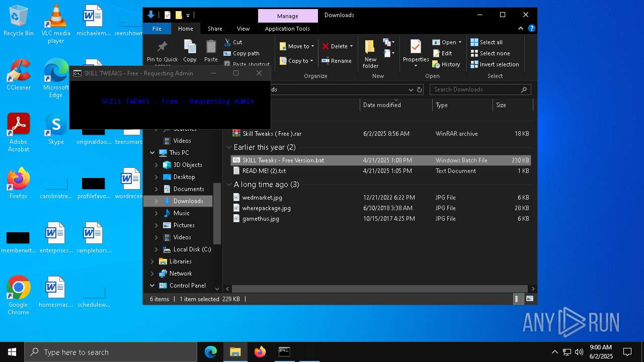The height and width of the screenshot is (362, 644).
Task: Create a New folder
Action: coord(370,54)
